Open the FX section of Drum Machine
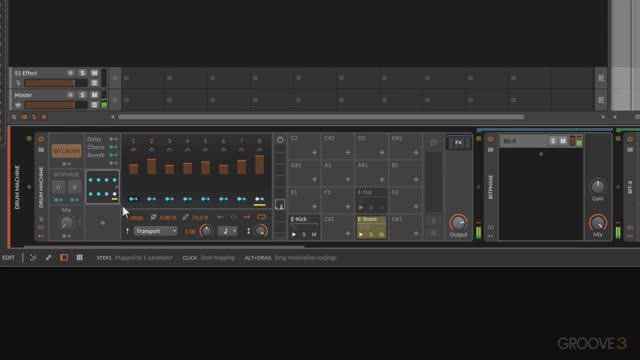The image size is (640, 360). pos(458,142)
